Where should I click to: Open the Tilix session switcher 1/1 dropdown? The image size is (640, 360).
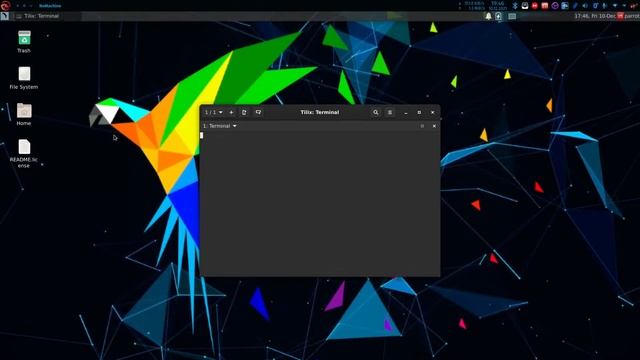(214, 112)
